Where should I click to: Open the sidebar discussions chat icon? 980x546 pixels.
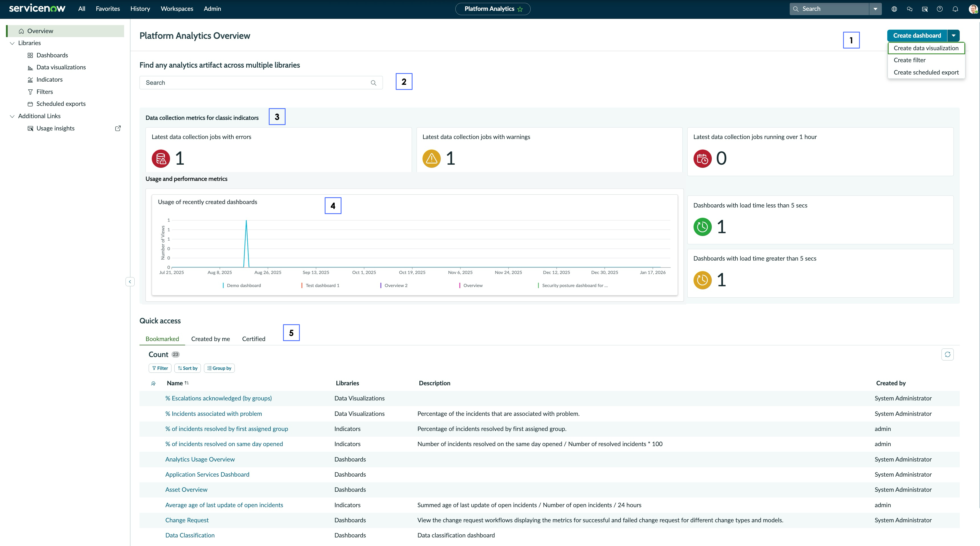coord(909,9)
